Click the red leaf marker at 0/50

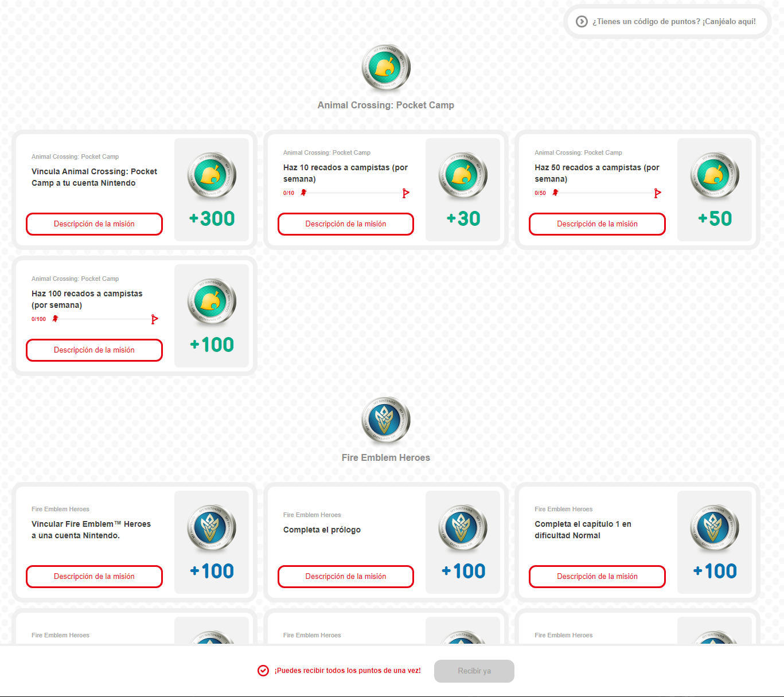point(555,193)
